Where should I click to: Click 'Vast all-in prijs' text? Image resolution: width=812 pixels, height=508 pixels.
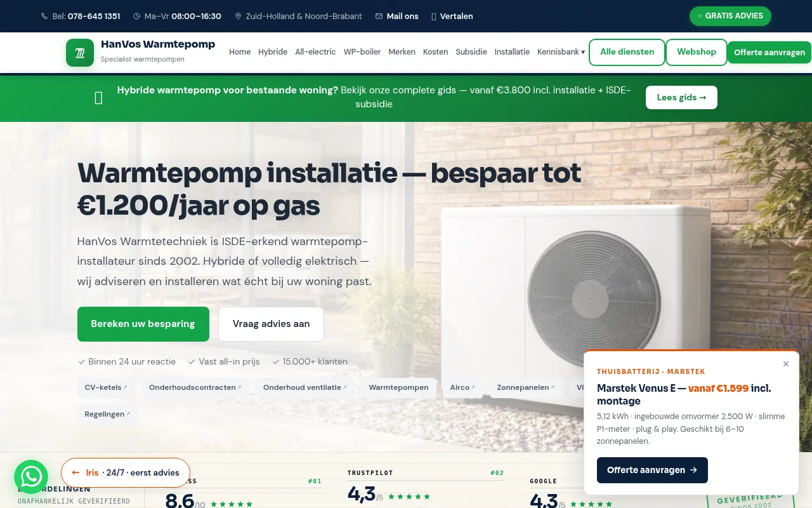pyautogui.click(x=229, y=361)
